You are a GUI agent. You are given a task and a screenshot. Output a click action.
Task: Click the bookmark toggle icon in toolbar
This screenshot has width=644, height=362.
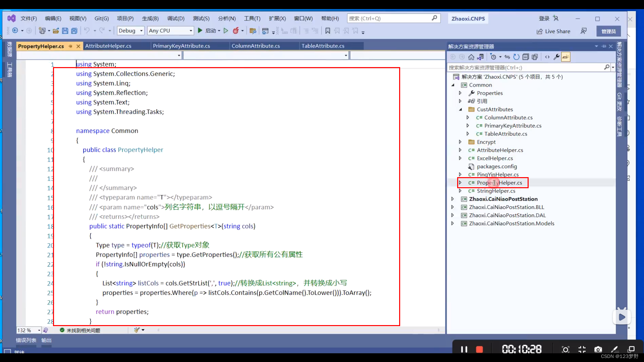click(328, 31)
